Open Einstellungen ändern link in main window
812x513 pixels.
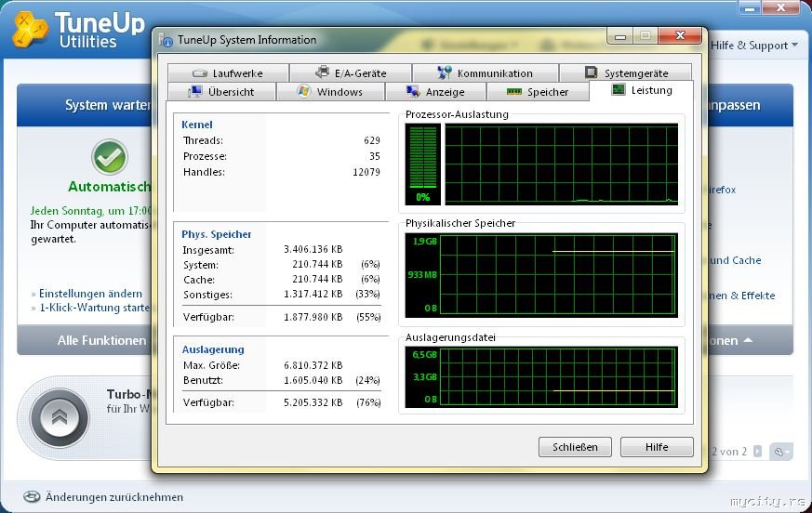coord(90,294)
